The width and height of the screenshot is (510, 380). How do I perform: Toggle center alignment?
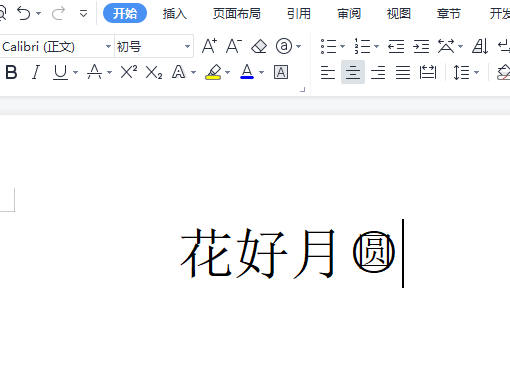[353, 72]
